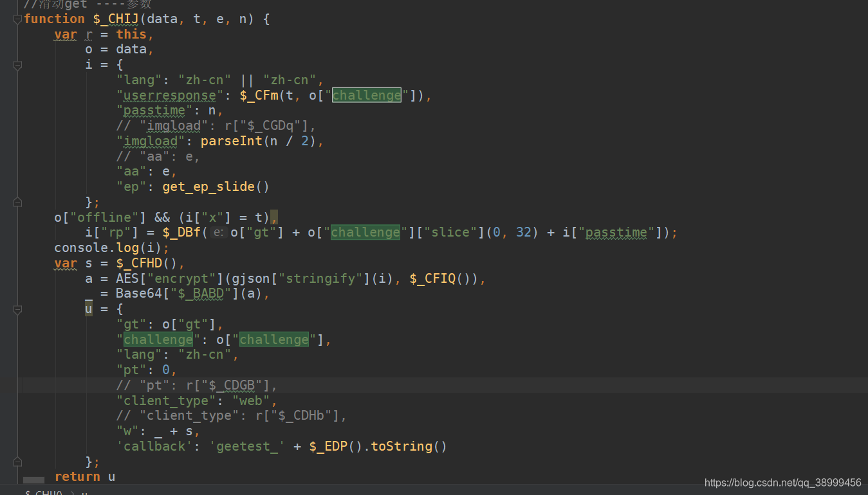868x495 pixels.
Task: Click the "w": _ + s line
Action: (158, 431)
